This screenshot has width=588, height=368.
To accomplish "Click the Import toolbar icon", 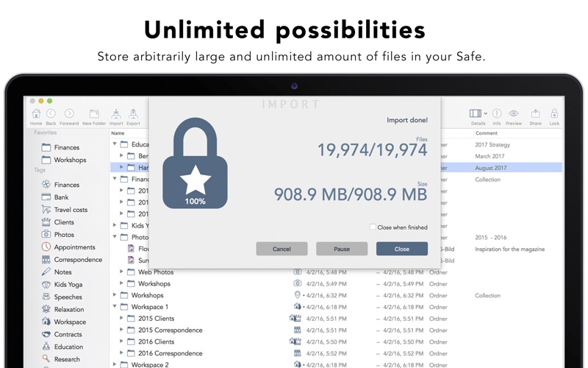I will tap(116, 114).
